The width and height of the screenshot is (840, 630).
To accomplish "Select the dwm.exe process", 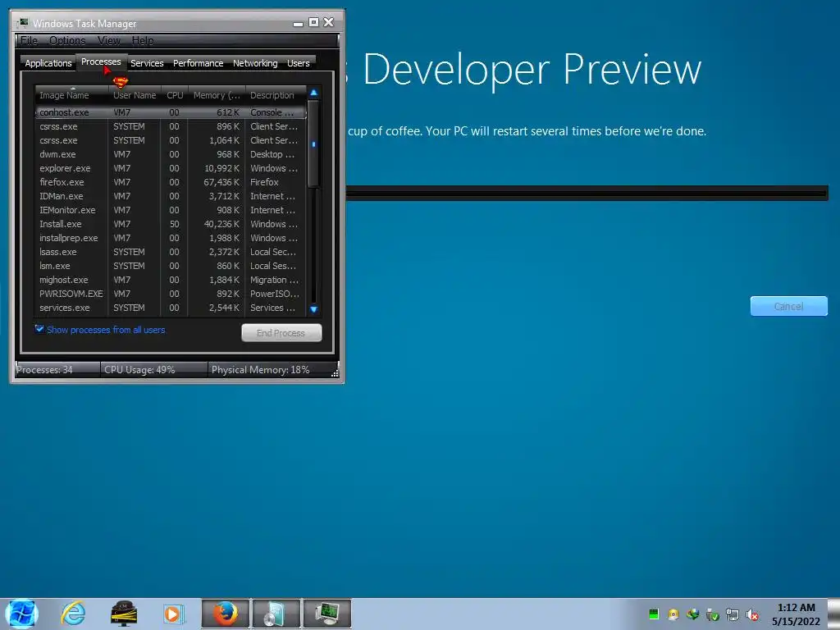I will tap(171, 154).
